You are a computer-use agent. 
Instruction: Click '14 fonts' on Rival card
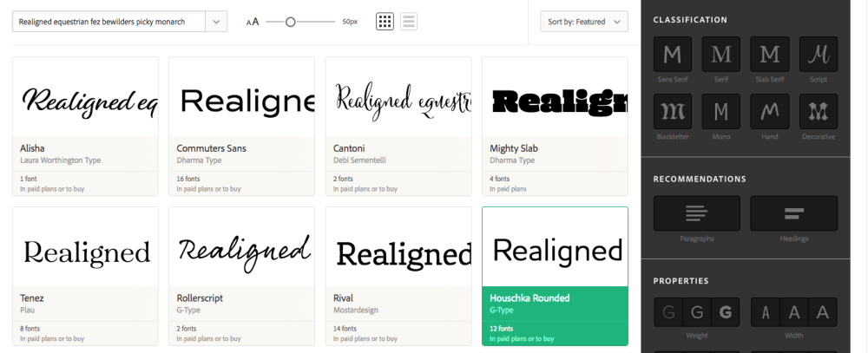(345, 328)
